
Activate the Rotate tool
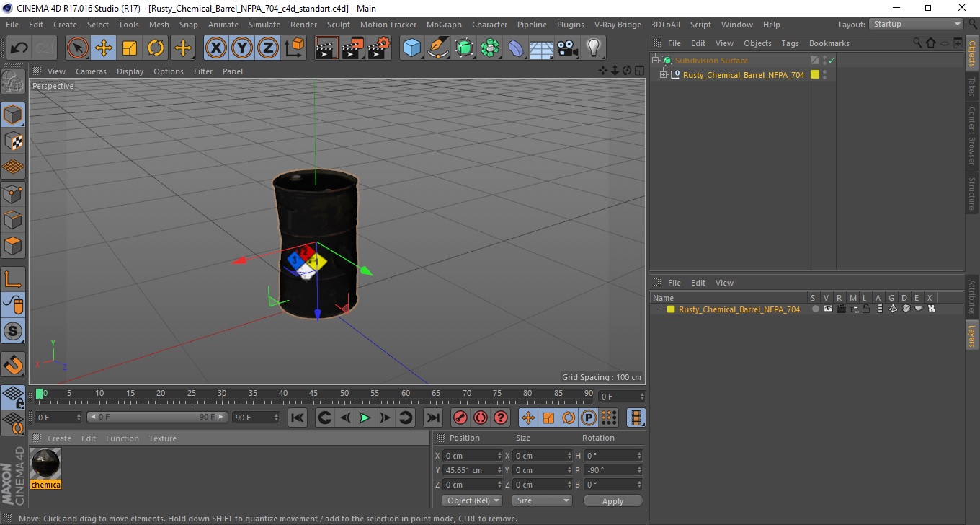tap(156, 48)
